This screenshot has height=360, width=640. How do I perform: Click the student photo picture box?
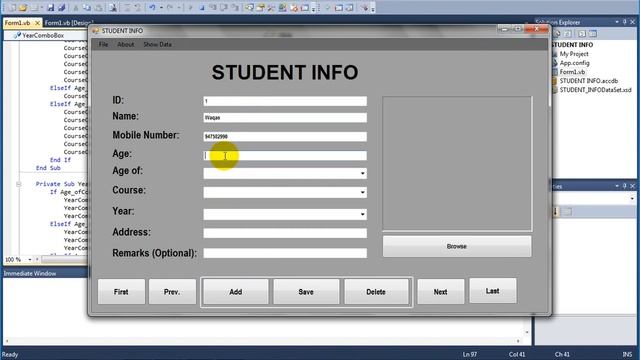[457, 163]
